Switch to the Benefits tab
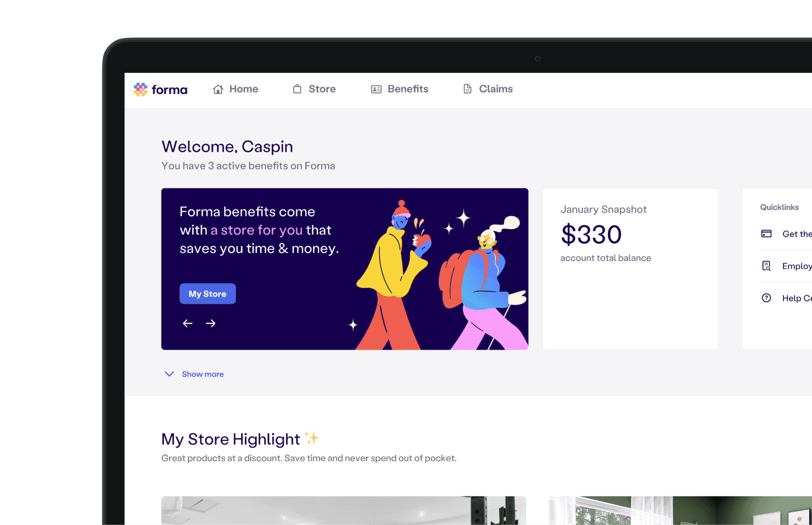The image size is (812, 525). click(399, 89)
